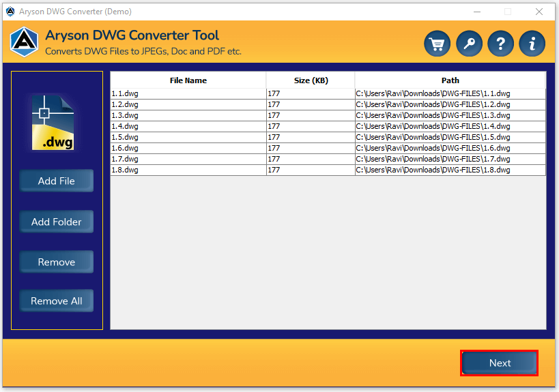Image resolution: width=559 pixels, height=392 pixels.
Task: Click the Remove All button
Action: click(x=57, y=301)
